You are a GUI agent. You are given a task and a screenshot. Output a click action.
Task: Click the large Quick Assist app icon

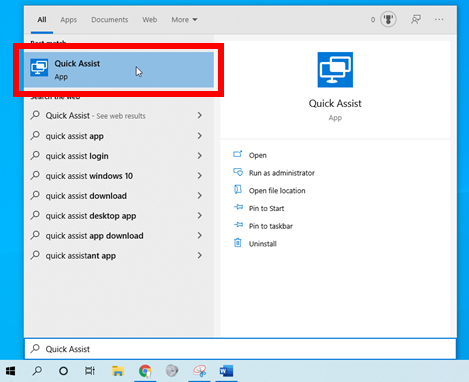[335, 70]
